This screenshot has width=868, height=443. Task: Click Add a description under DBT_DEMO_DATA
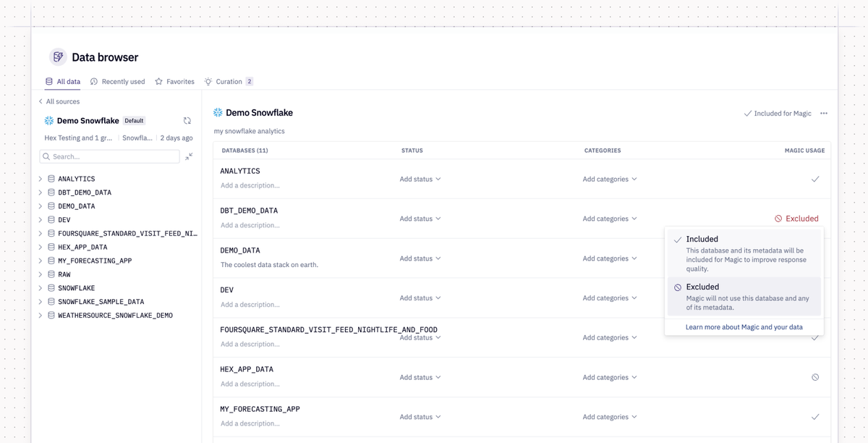pos(250,225)
